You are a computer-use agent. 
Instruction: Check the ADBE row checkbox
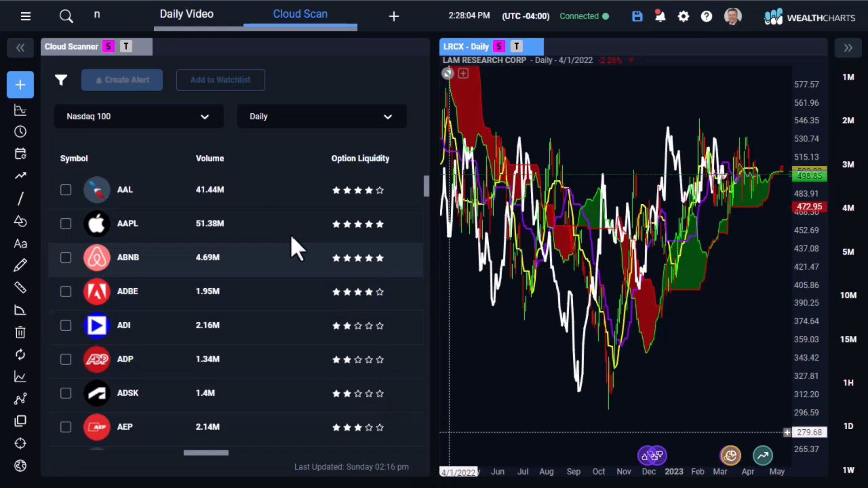[66, 291]
